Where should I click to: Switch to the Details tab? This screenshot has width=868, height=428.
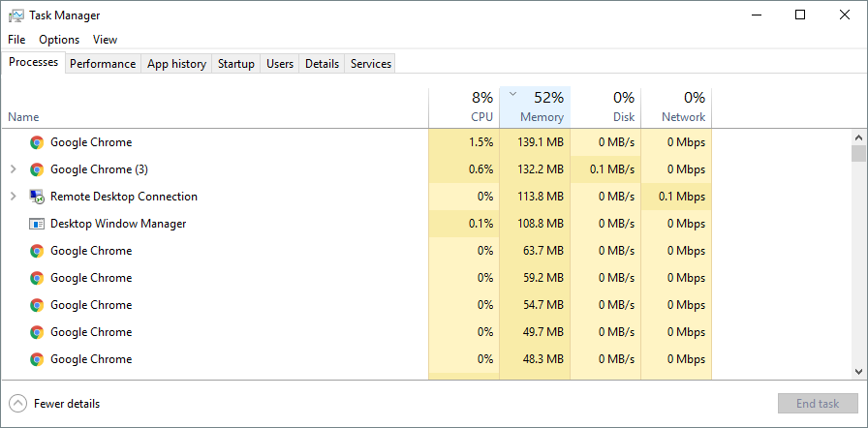[x=322, y=64]
